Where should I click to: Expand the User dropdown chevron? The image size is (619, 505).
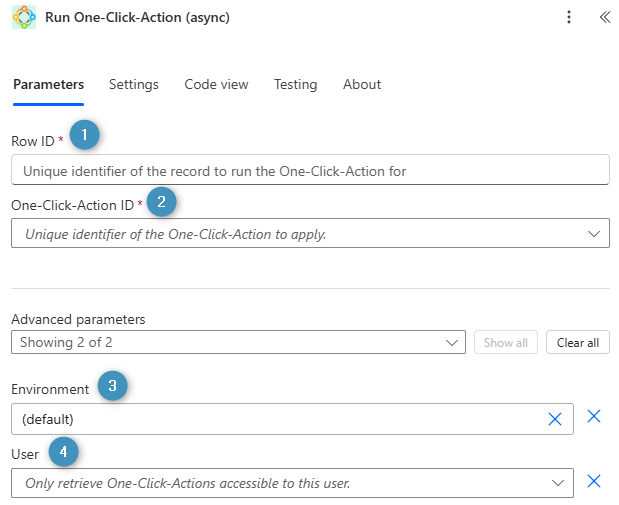point(558,484)
